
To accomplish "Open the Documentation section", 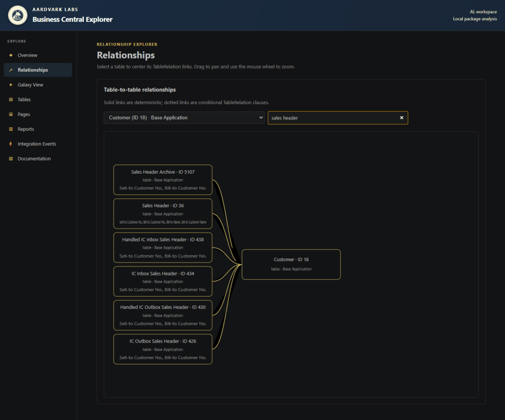I will click(38, 159).
